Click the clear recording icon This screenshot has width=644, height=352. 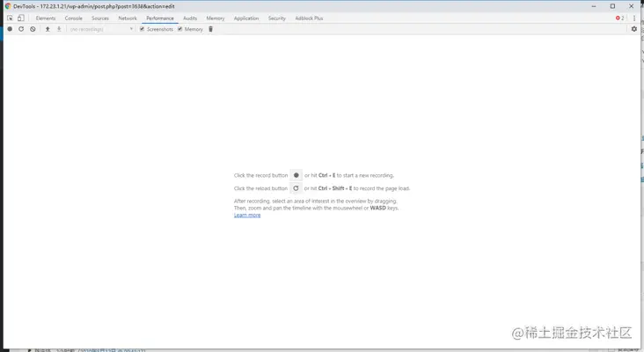pos(33,29)
